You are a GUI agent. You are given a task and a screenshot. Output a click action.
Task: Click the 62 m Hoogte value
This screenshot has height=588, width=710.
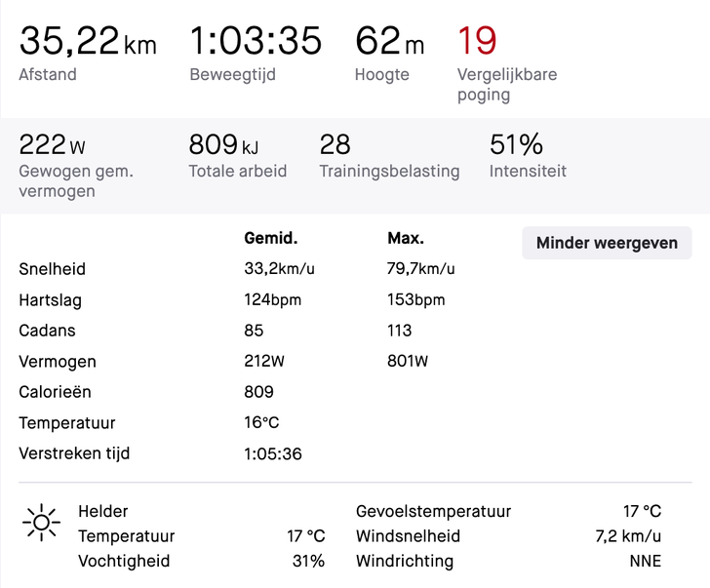[x=390, y=41]
